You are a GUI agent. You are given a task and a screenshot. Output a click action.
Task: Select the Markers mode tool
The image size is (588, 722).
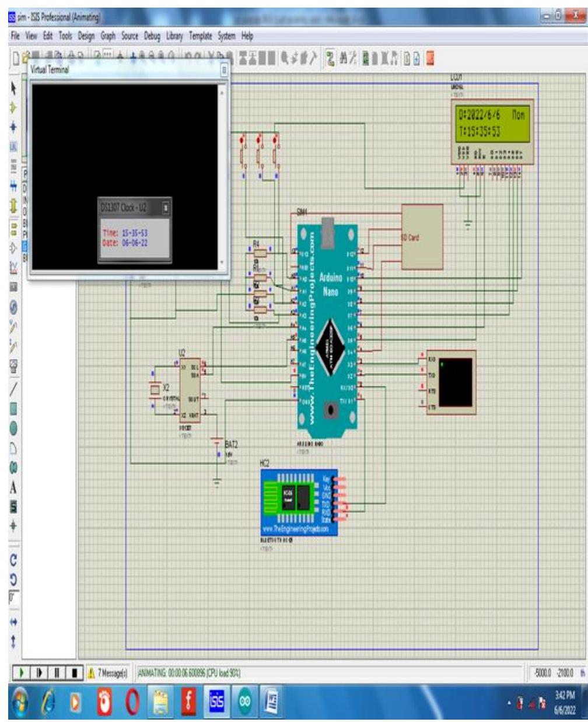(13, 525)
